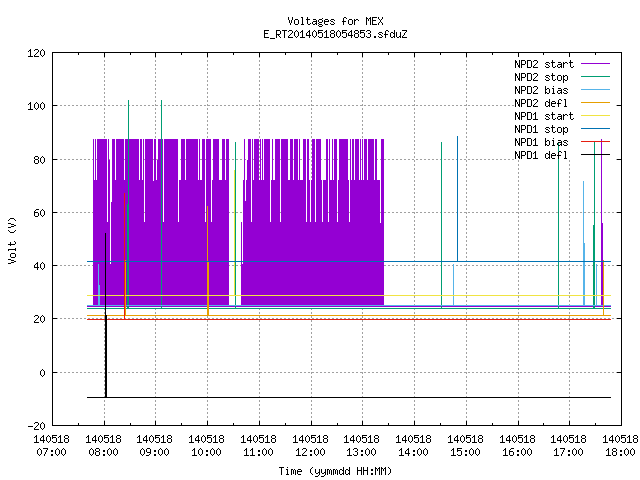Click the x-axis tick label 17:00
640x480 pixels.
tap(568, 452)
